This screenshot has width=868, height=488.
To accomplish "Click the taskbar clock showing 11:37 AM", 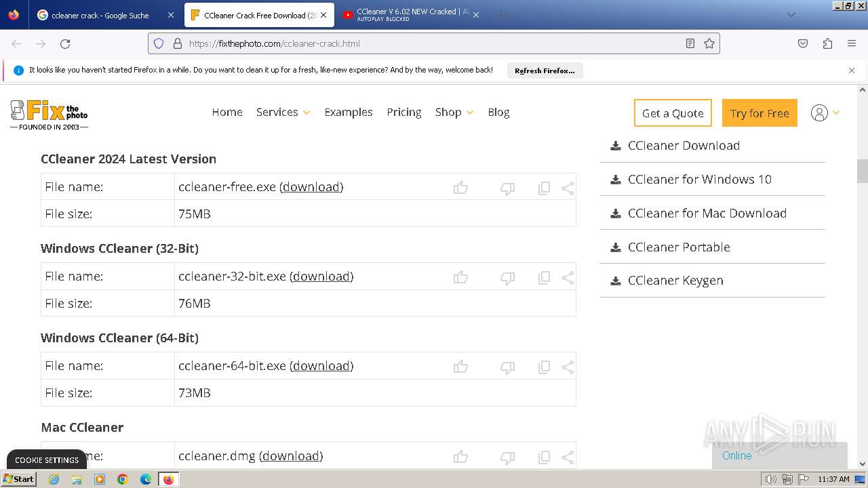I will click(833, 479).
